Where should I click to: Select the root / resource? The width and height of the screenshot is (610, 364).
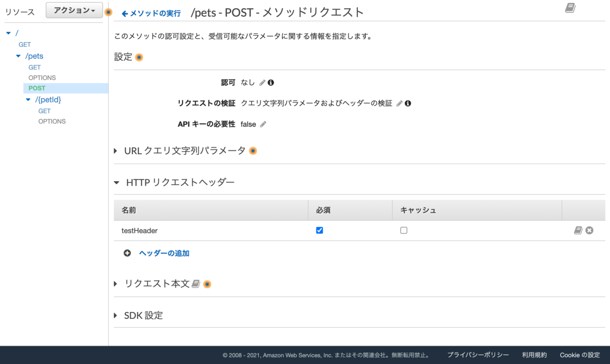coord(17,33)
